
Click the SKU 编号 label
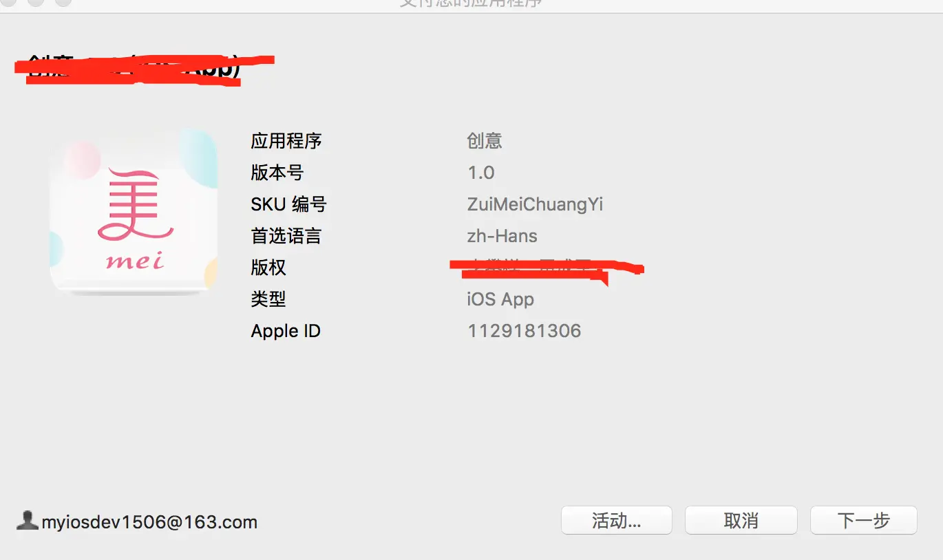pos(288,204)
